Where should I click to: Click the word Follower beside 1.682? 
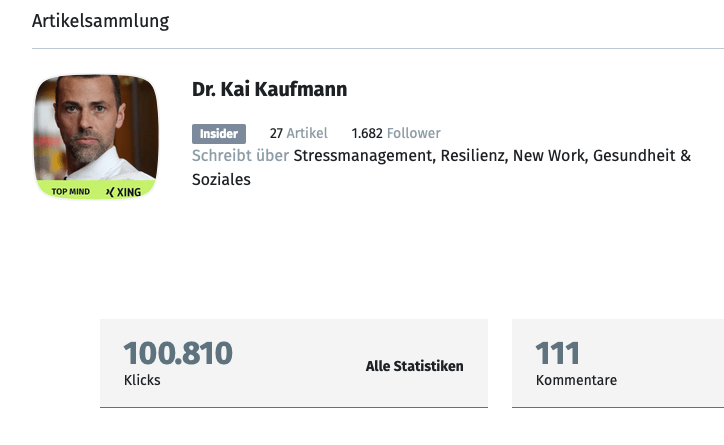(x=414, y=134)
